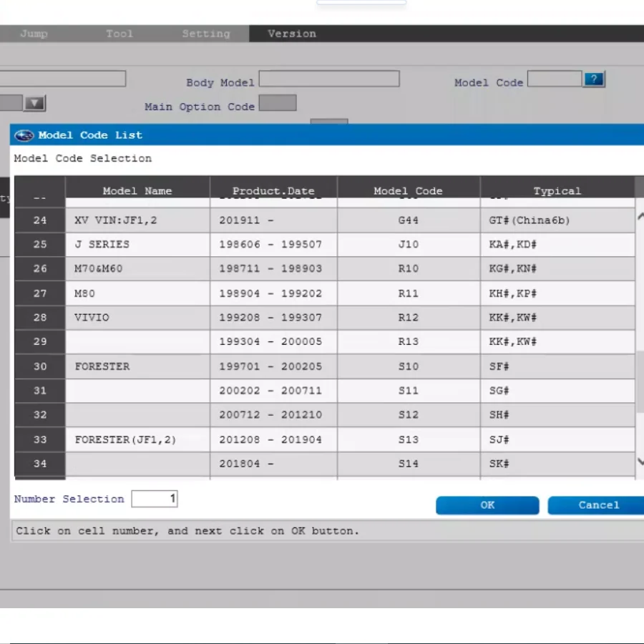Image resolution: width=644 pixels, height=644 pixels.
Task: Click the Body Model input field
Action: pyautogui.click(x=329, y=79)
